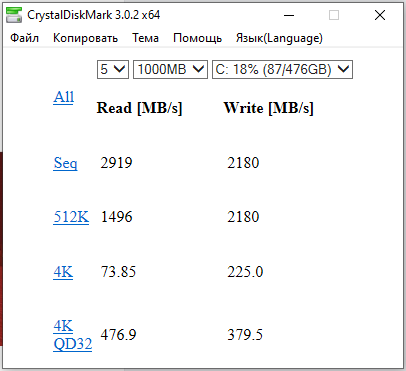The height and width of the screenshot is (371, 406).
Task: Open the Тема menu
Action: [145, 38]
